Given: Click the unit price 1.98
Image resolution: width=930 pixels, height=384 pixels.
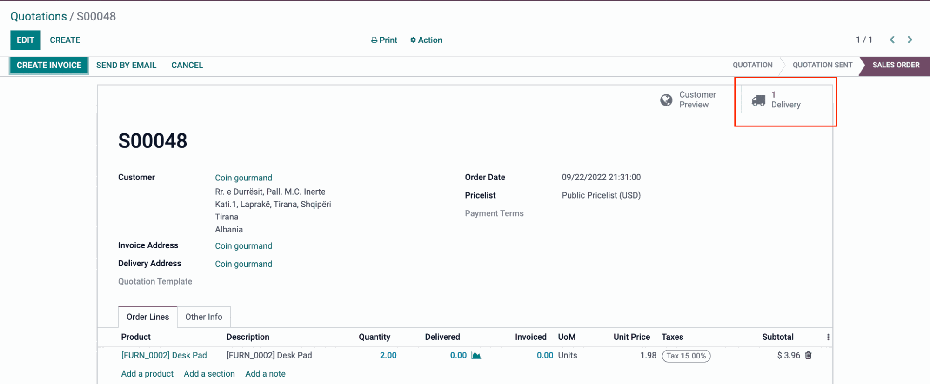Looking at the screenshot, I should point(648,356).
